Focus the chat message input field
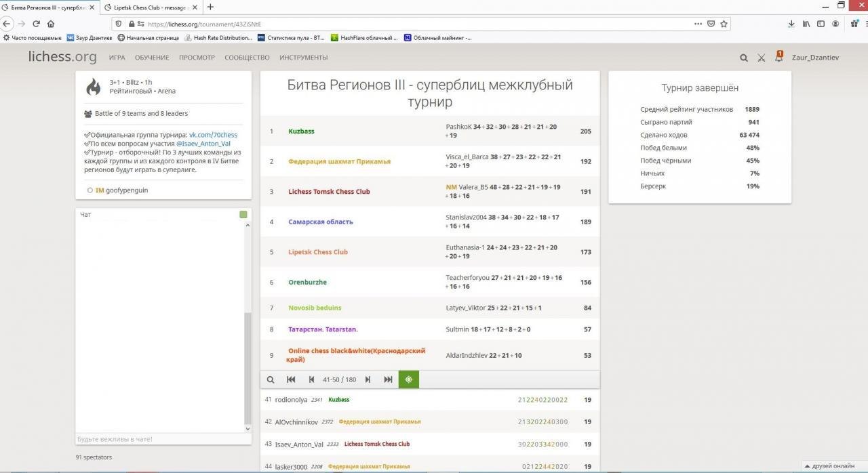The height and width of the screenshot is (473, 868). [x=163, y=439]
